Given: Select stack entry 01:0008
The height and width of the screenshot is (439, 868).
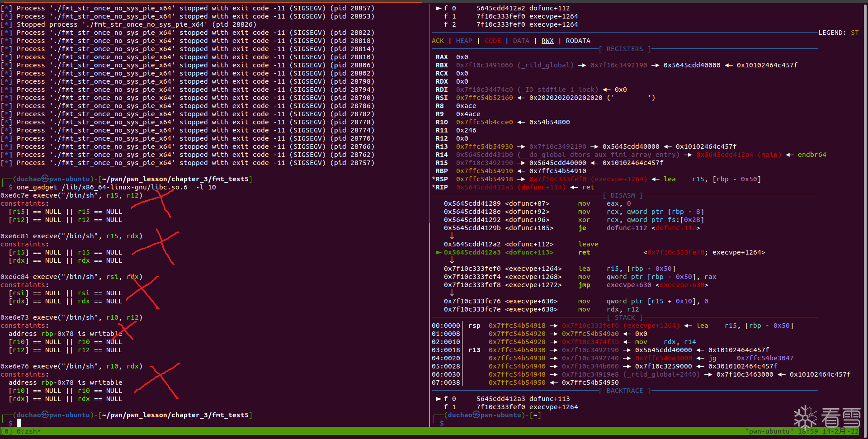Looking at the screenshot, I should click(x=539, y=334).
